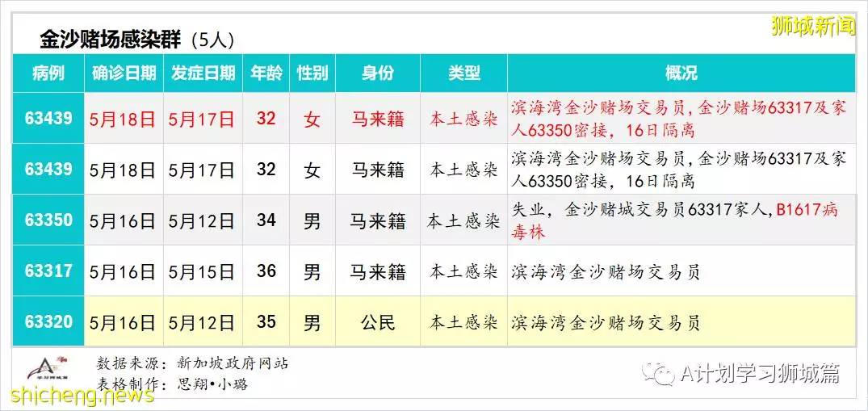Click the stylized A logo in the footer

48,367
